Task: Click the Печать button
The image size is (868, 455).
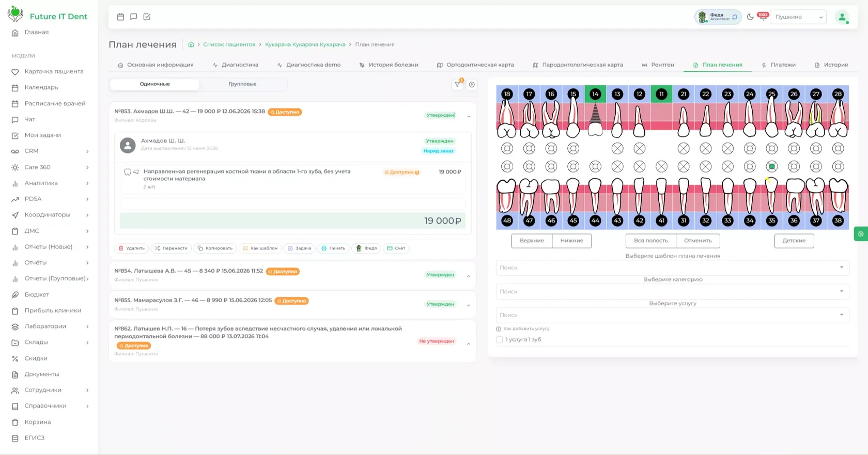Action: [333, 248]
